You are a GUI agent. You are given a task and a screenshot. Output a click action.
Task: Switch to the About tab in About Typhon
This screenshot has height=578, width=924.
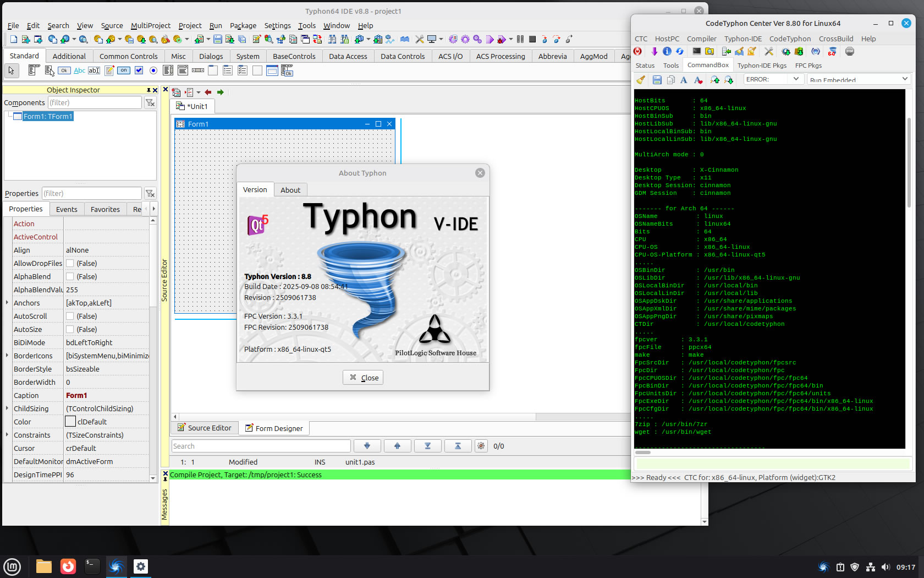290,190
